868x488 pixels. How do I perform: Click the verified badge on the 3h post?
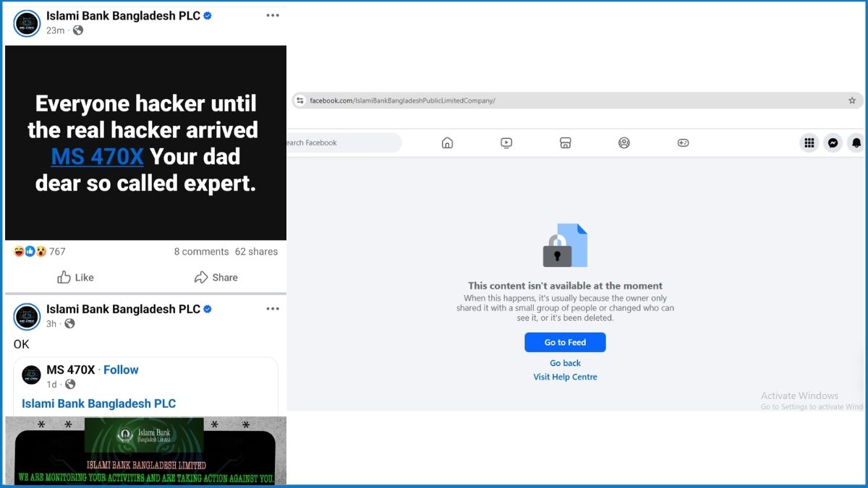click(208, 309)
